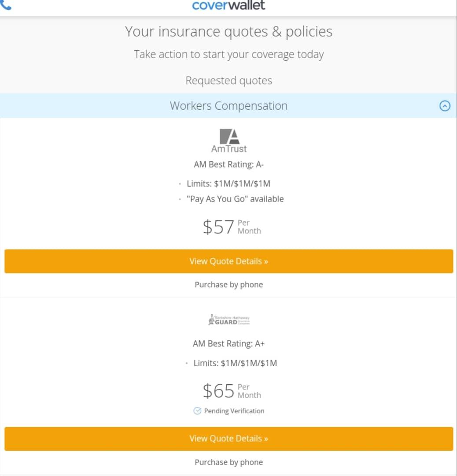Click the Workers Compensation header title
Screen dimensions: 457x476
coord(228,106)
